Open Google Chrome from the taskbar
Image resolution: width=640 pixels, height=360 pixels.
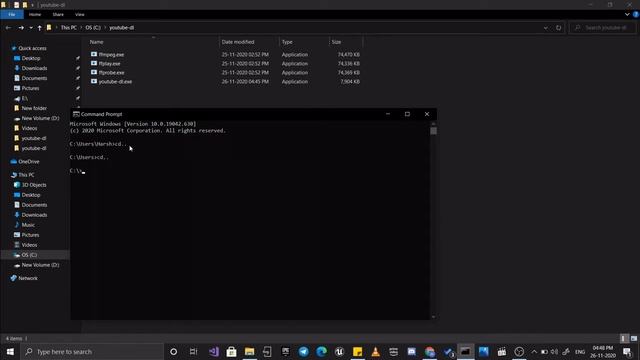click(x=429, y=351)
